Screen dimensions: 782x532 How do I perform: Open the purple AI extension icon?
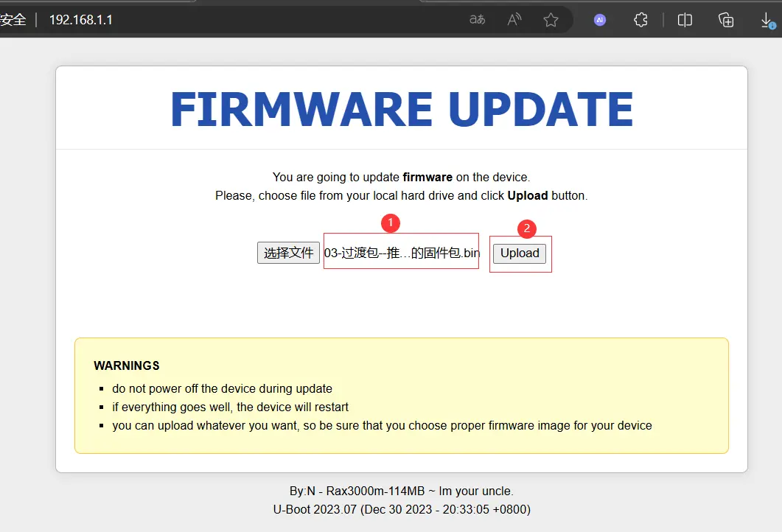click(599, 20)
